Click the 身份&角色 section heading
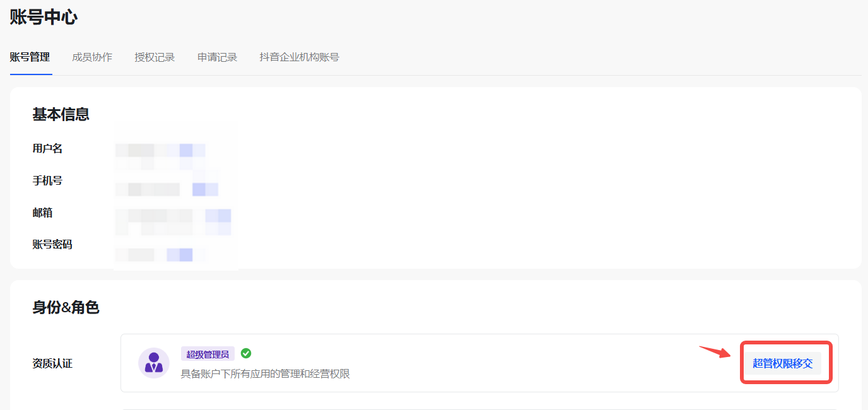Image resolution: width=868 pixels, height=410 pixels. pyautogui.click(x=66, y=307)
